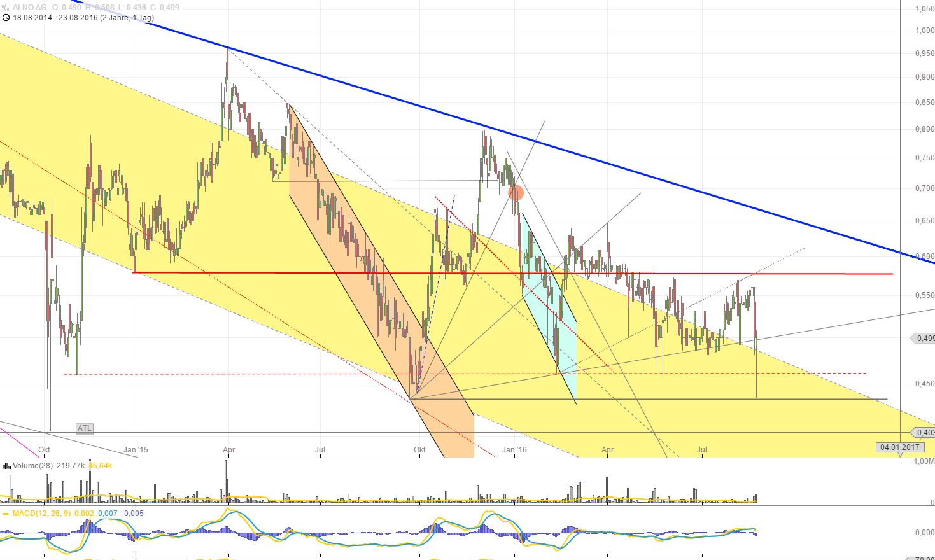Click the low value L: 0,436
Viewport: 935px width, 560px height.
(132, 8)
